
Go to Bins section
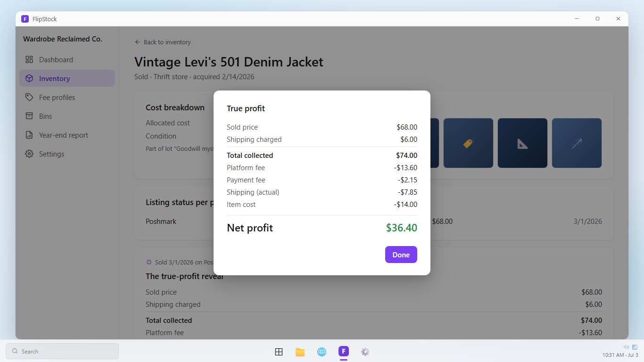67,116
